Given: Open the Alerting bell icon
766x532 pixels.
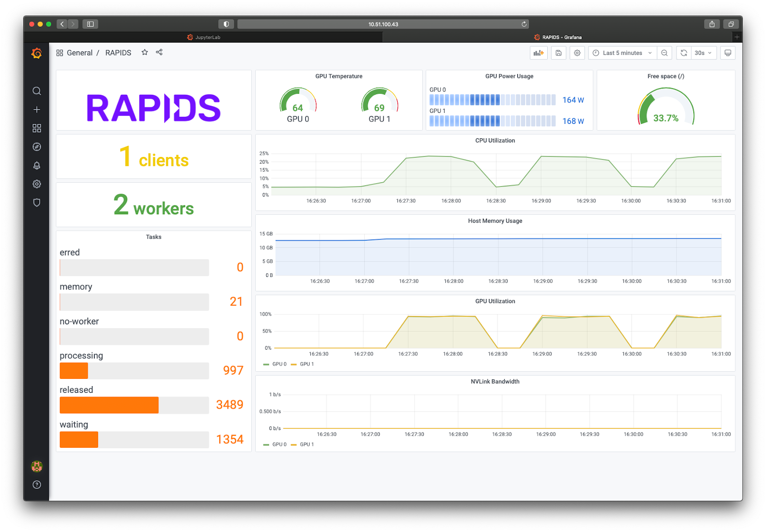Looking at the screenshot, I should tap(36, 166).
